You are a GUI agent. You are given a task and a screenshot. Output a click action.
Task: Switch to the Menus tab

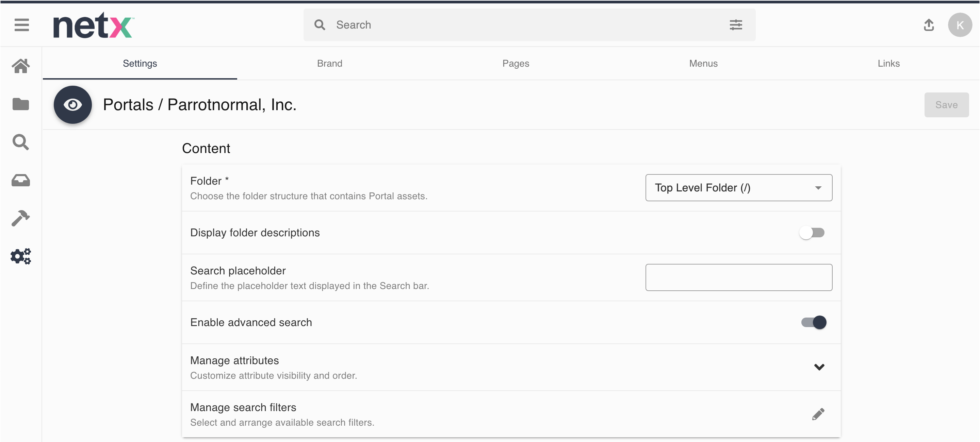[x=703, y=64]
